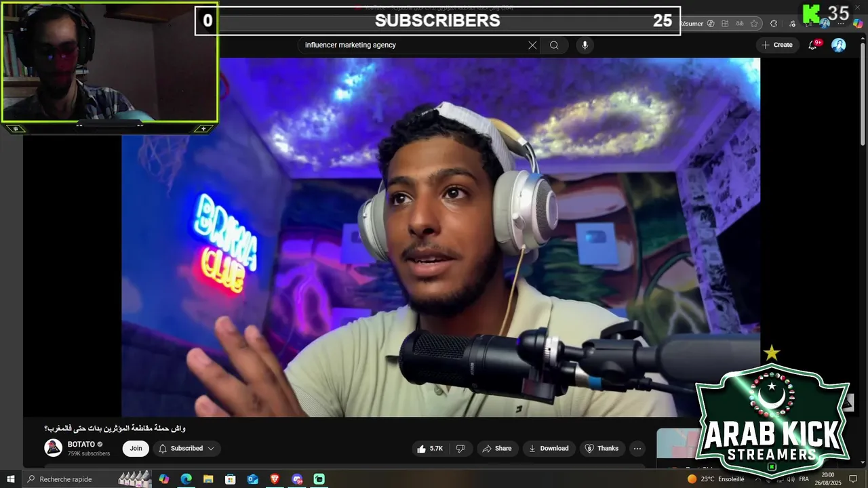Click the YouTube search magnifier button
This screenshot has width=868, height=488.
[554, 45]
